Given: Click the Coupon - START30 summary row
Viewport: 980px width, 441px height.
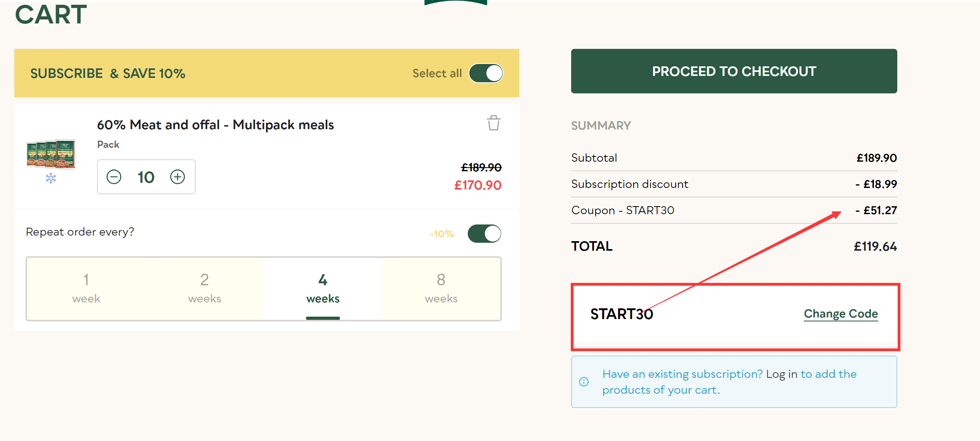Looking at the screenshot, I should [x=622, y=210].
